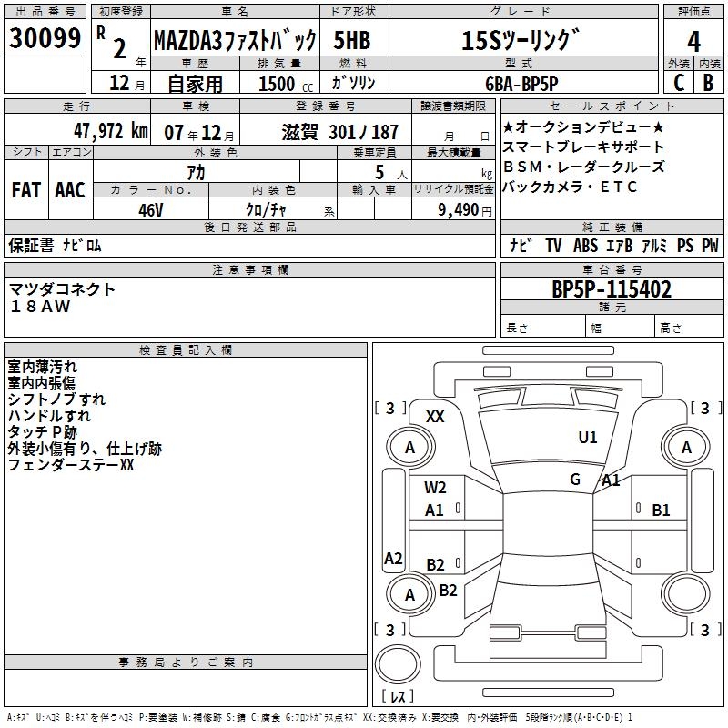Click the interior color クロ/チャ
The width and height of the screenshot is (728, 728).
point(266,210)
